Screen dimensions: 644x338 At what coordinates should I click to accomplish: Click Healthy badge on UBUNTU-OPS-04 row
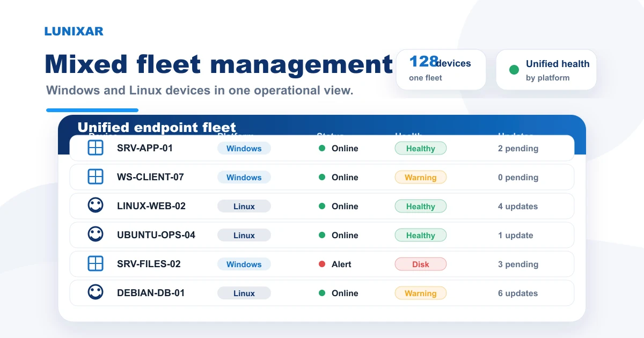pos(421,236)
